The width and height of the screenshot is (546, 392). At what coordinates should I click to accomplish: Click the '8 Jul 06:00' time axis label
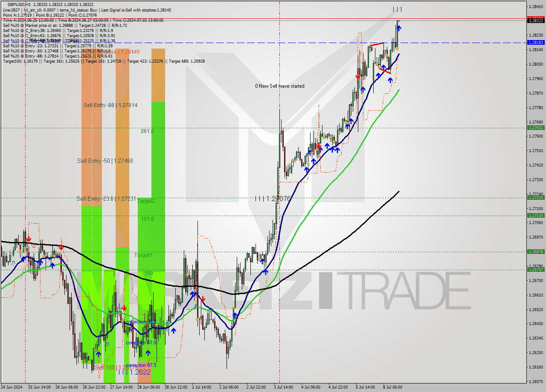392,387
